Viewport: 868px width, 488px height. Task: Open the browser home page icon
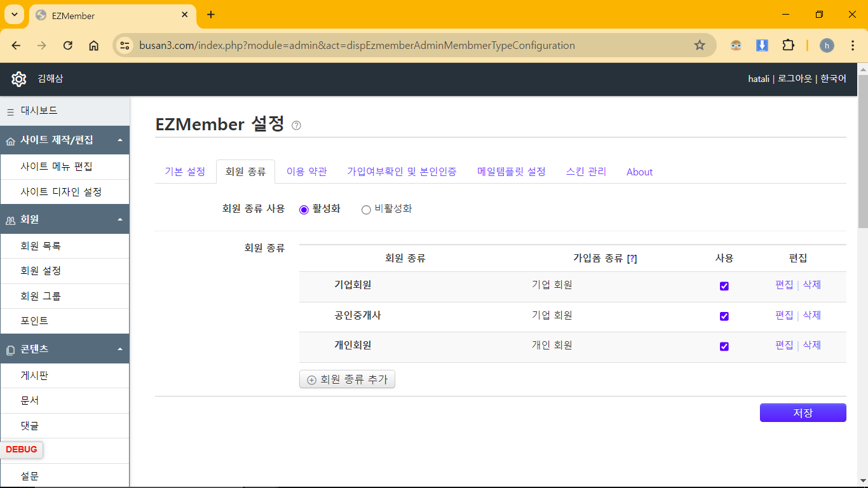(93, 45)
